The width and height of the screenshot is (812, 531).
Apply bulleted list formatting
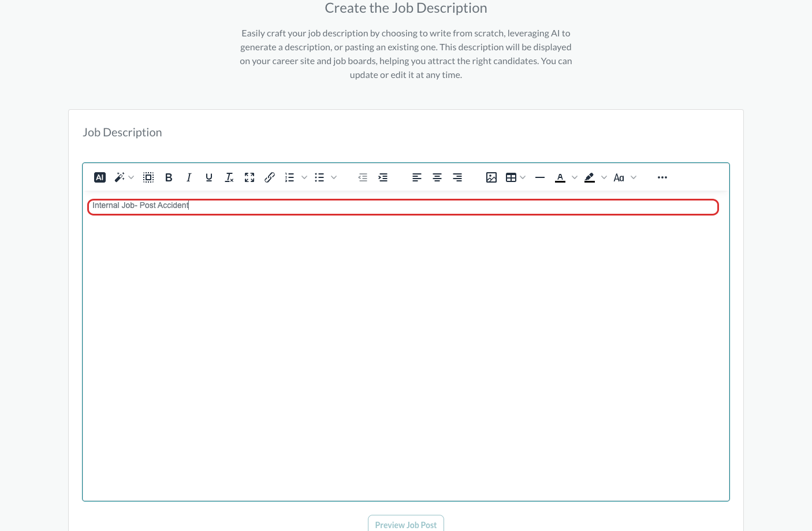[x=319, y=177]
